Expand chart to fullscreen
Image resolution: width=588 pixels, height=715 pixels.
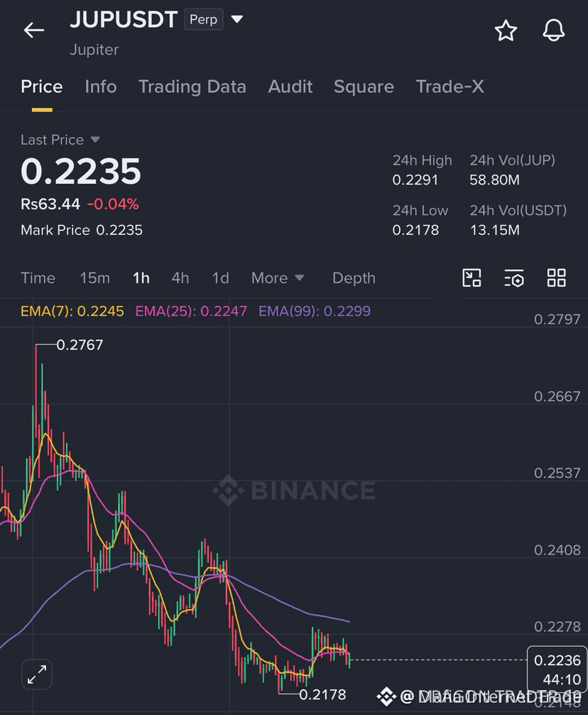click(x=37, y=675)
